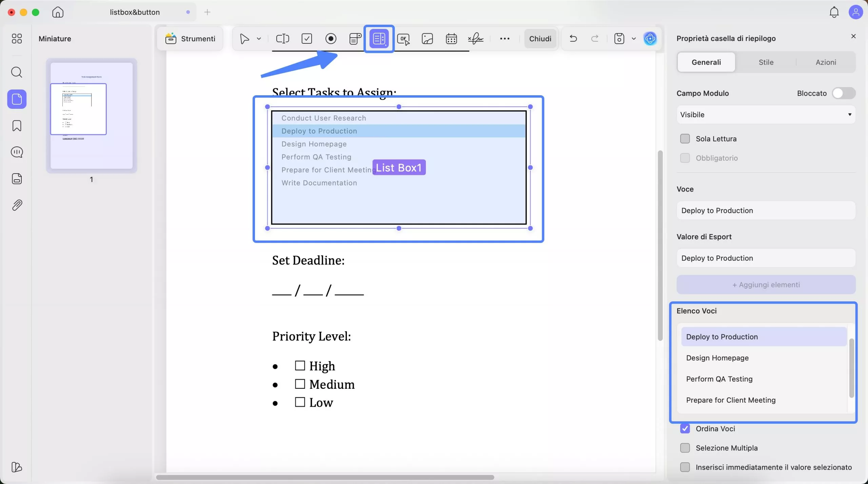Select the signature field tool

(x=476, y=39)
